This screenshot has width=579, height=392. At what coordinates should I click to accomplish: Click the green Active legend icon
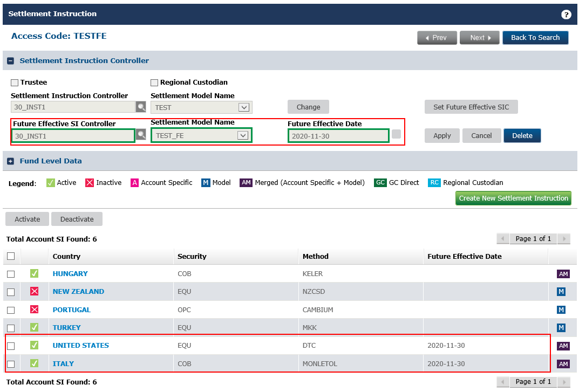pyautogui.click(x=50, y=183)
